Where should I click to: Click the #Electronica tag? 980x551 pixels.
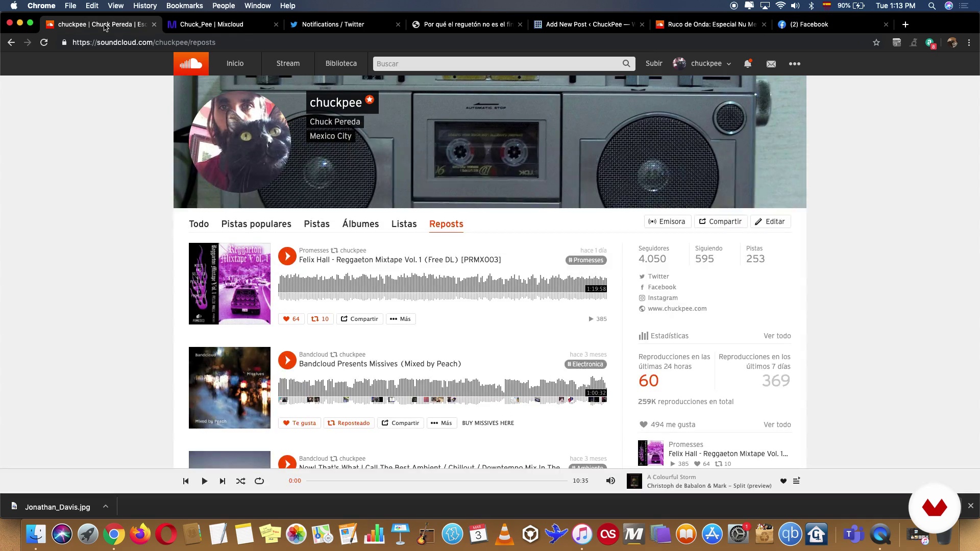pyautogui.click(x=585, y=364)
